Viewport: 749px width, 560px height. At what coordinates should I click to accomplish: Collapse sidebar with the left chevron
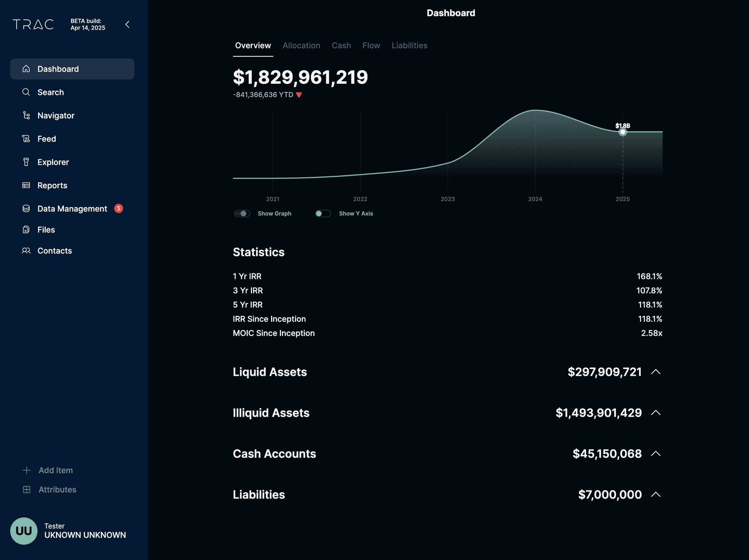(x=127, y=24)
